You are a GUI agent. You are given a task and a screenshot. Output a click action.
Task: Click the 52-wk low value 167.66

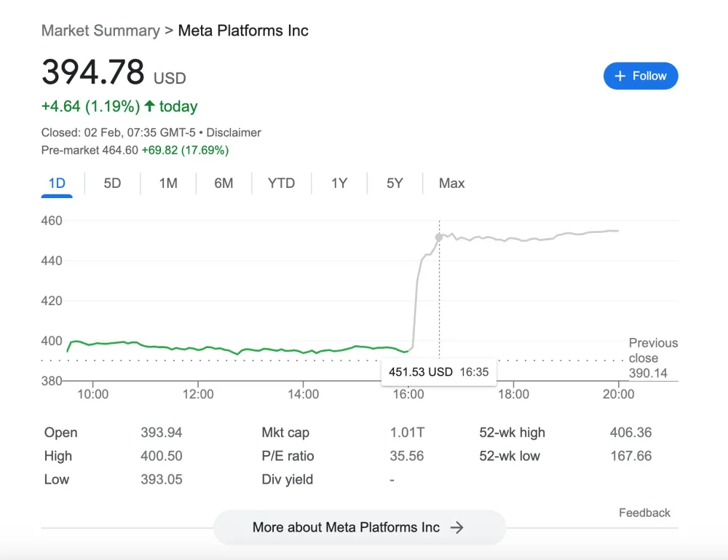coord(631,456)
